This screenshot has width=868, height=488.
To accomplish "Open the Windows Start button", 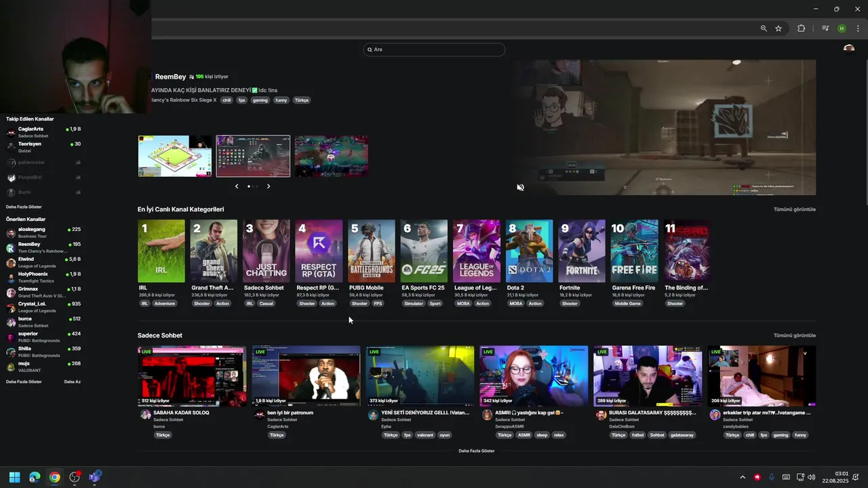I will coord(14,477).
